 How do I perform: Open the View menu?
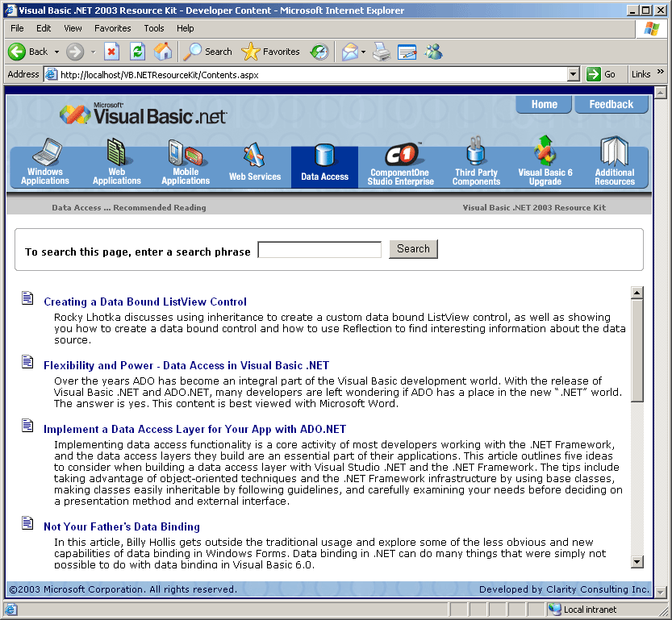pyautogui.click(x=73, y=28)
